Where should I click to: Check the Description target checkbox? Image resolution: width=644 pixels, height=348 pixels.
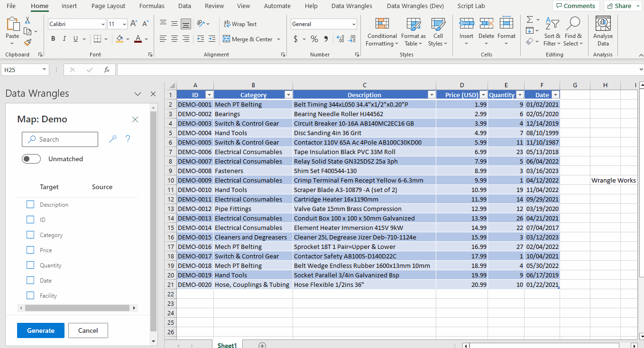click(30, 204)
